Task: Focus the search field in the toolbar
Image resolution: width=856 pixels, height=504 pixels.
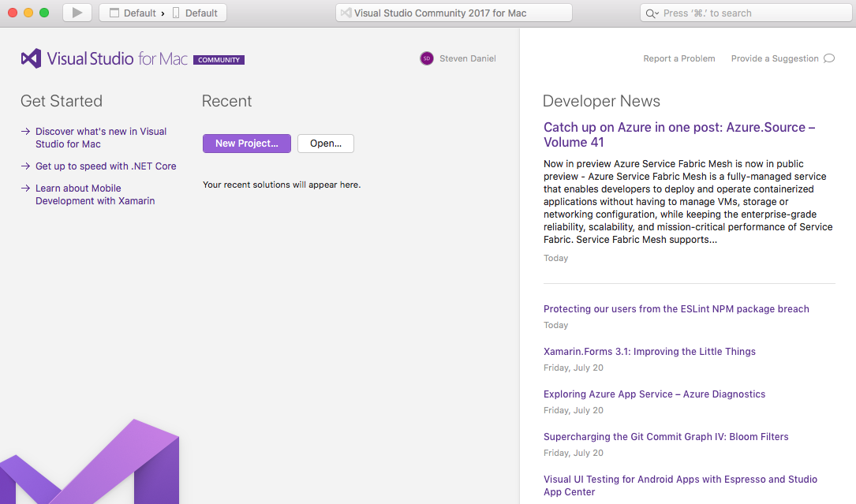Action: coord(746,13)
